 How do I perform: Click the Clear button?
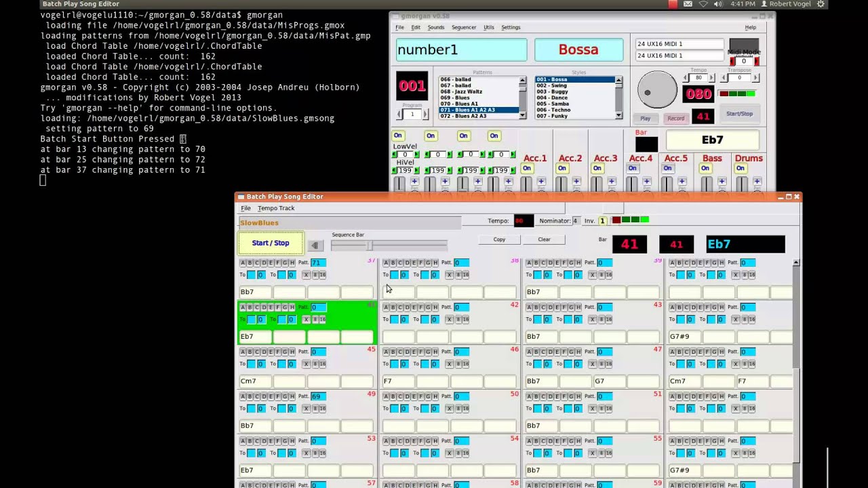click(544, 239)
